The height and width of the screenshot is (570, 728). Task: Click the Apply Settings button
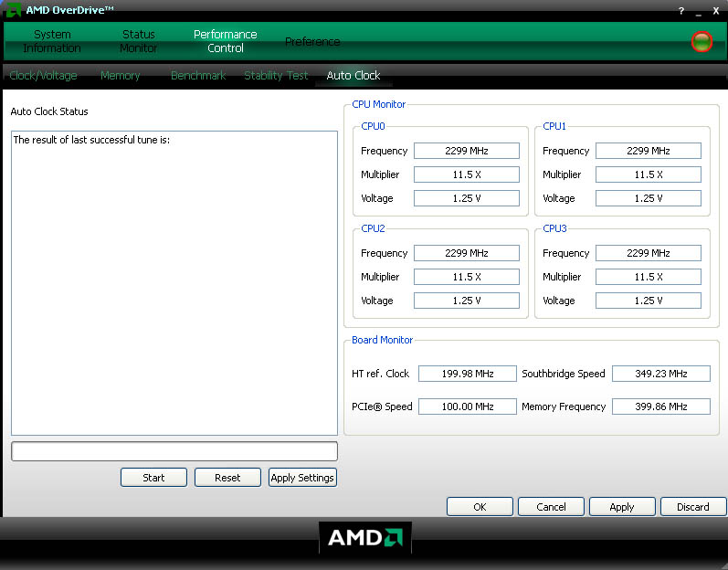pyautogui.click(x=302, y=478)
